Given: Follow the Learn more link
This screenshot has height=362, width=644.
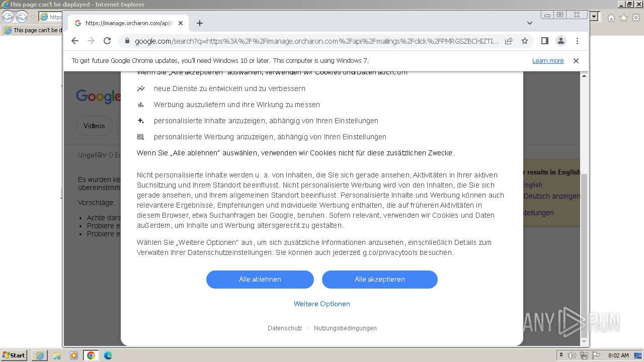Looking at the screenshot, I should click(x=548, y=61).
